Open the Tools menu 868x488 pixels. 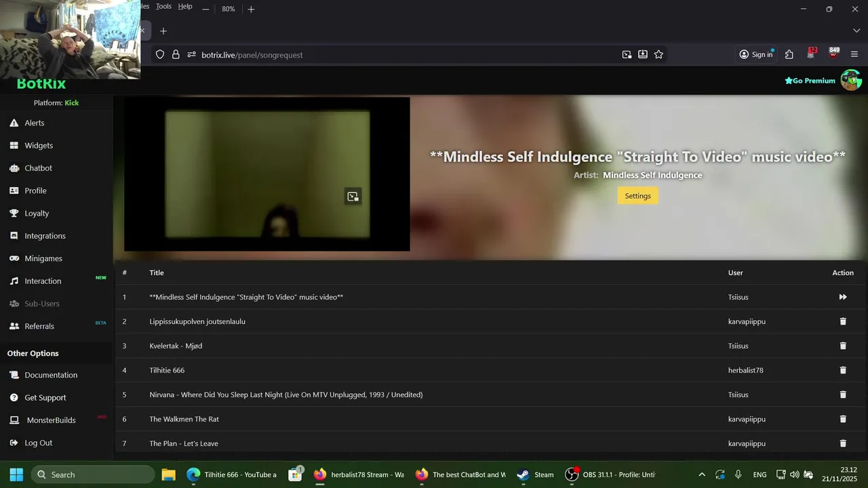click(x=163, y=6)
